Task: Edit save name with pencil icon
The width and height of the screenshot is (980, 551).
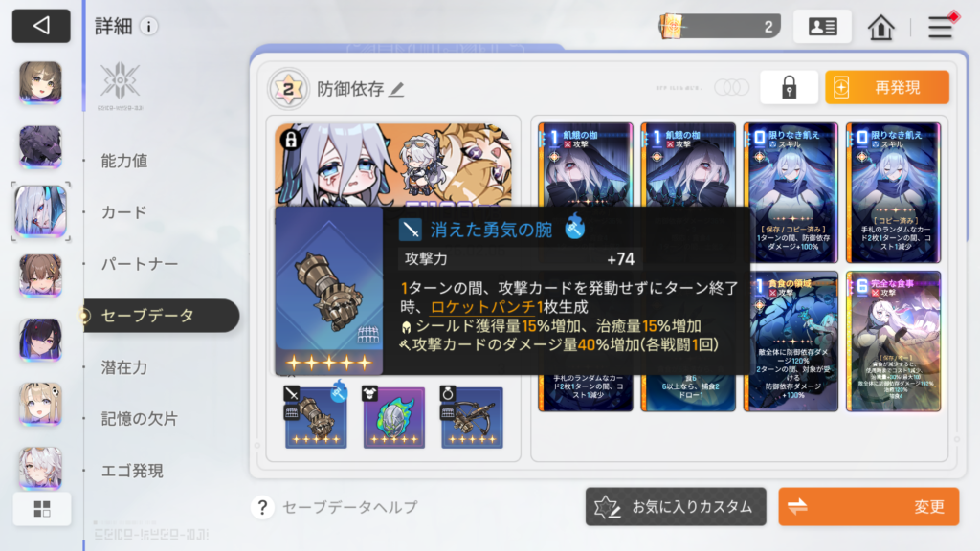Action: pyautogui.click(x=396, y=89)
